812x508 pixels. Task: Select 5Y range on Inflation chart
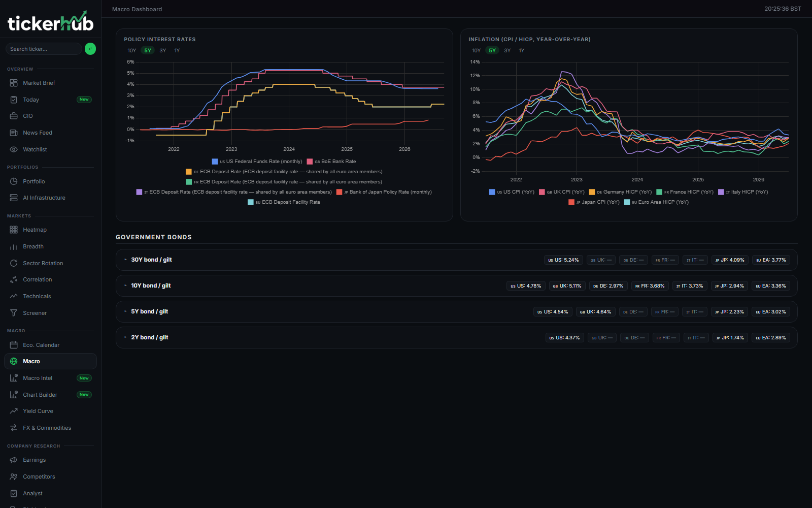(x=492, y=50)
